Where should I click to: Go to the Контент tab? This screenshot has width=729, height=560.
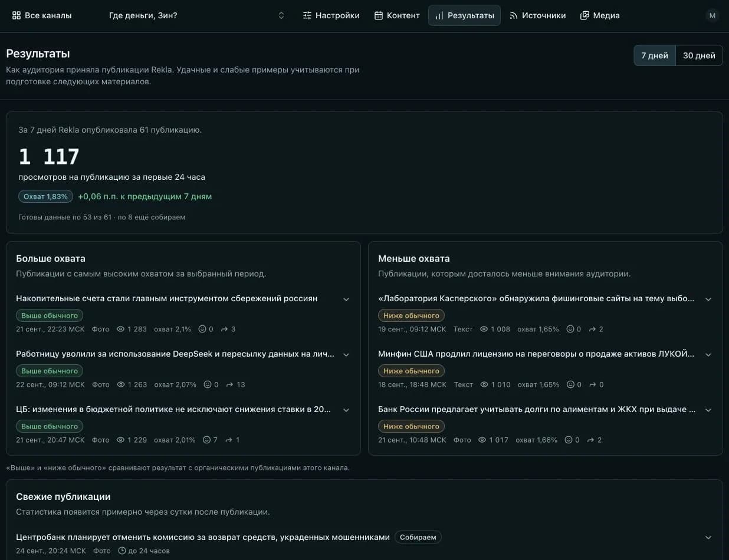[x=397, y=15]
